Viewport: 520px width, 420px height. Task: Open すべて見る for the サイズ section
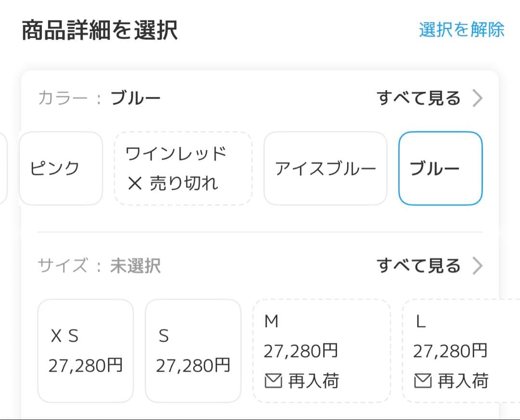pos(418,266)
